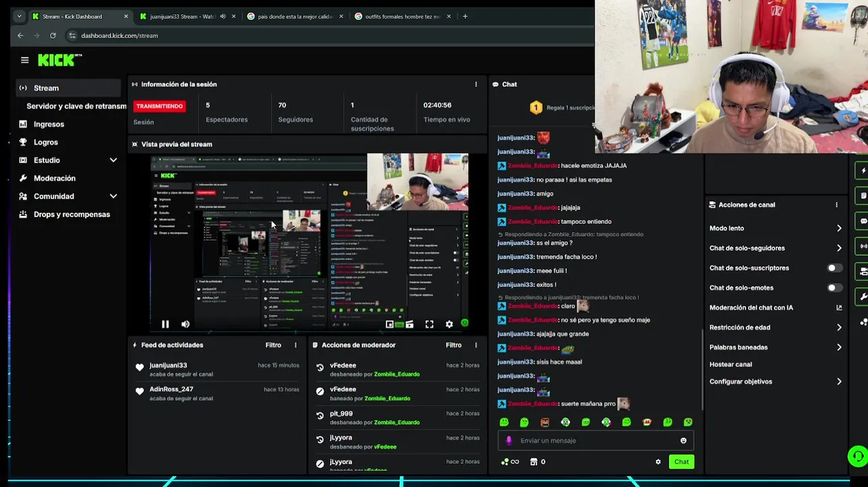Enable picture-in-picture on stream preview
The image size is (868, 487).
(390, 325)
